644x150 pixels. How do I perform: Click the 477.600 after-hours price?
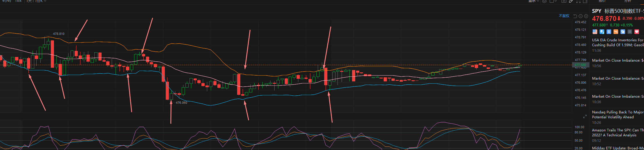[x=599, y=25]
